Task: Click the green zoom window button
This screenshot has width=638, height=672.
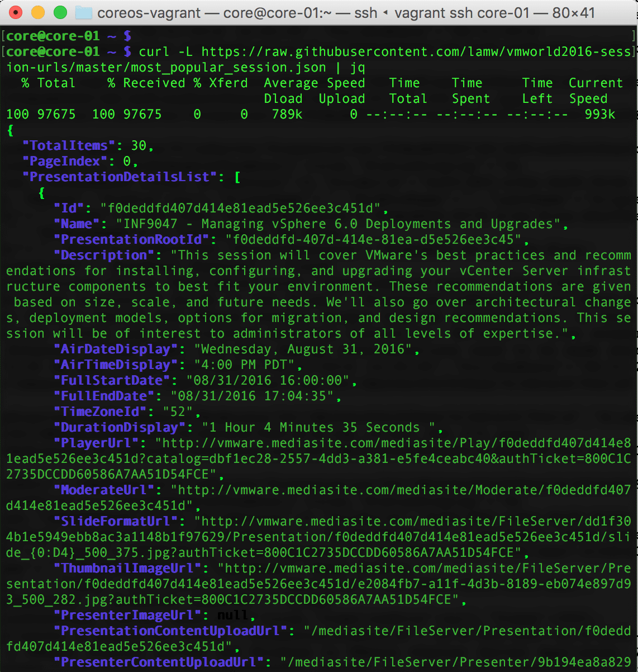Action: click(60, 12)
